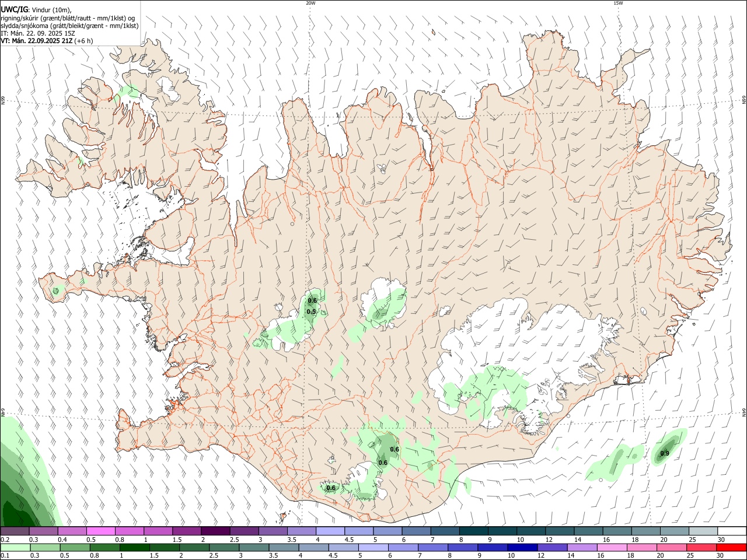Pick the bright pink 0.5–0.8 swatch in upper scale

pos(101,531)
